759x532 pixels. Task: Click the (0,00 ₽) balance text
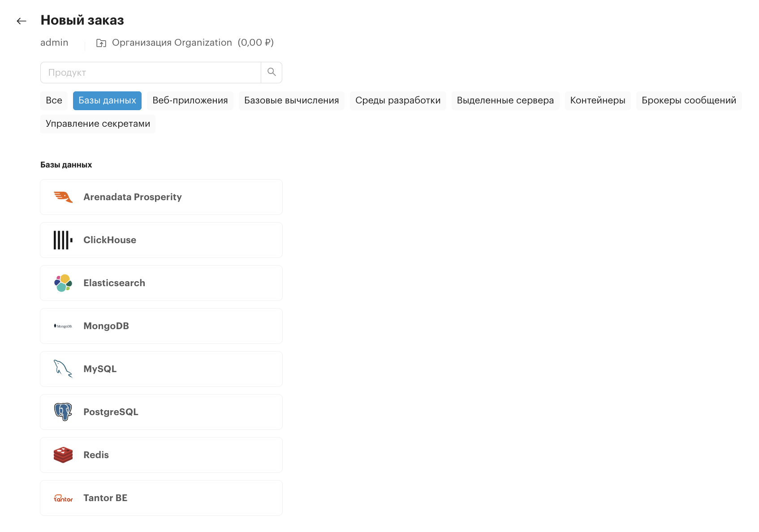click(256, 43)
